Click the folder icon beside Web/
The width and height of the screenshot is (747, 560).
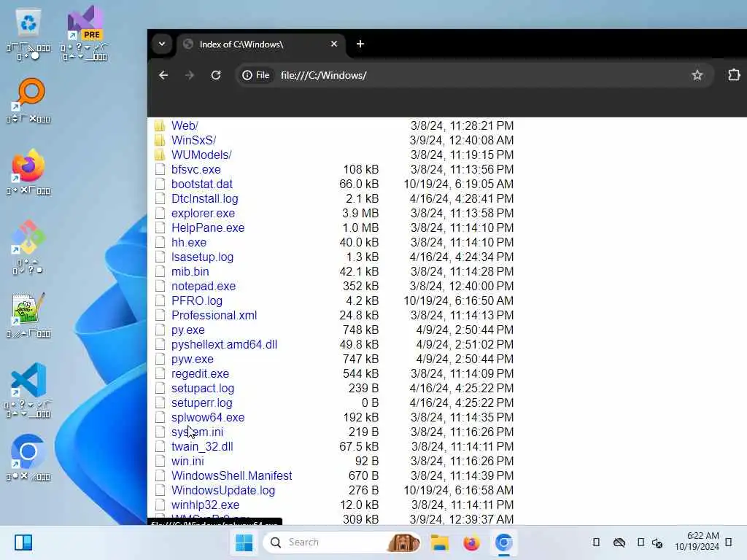click(160, 125)
